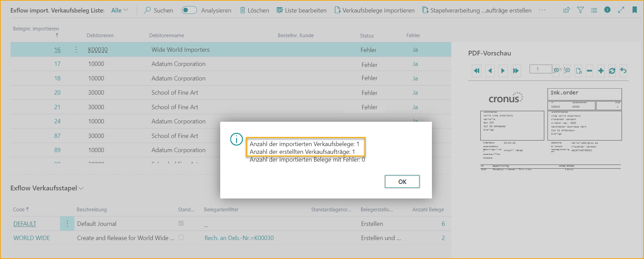Open import document number 89
The width and height of the screenshot is (644, 259).
(57, 150)
